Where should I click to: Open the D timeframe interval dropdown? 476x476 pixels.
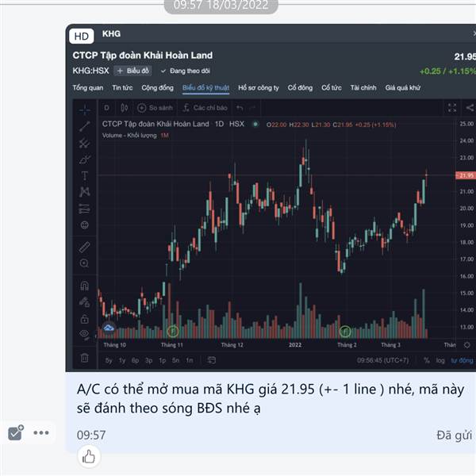coord(106,108)
